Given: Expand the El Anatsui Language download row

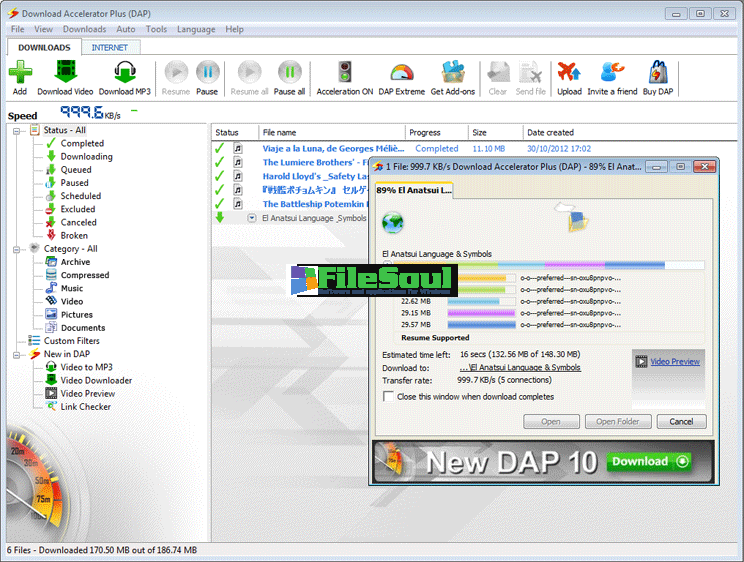Looking at the screenshot, I should (252, 217).
